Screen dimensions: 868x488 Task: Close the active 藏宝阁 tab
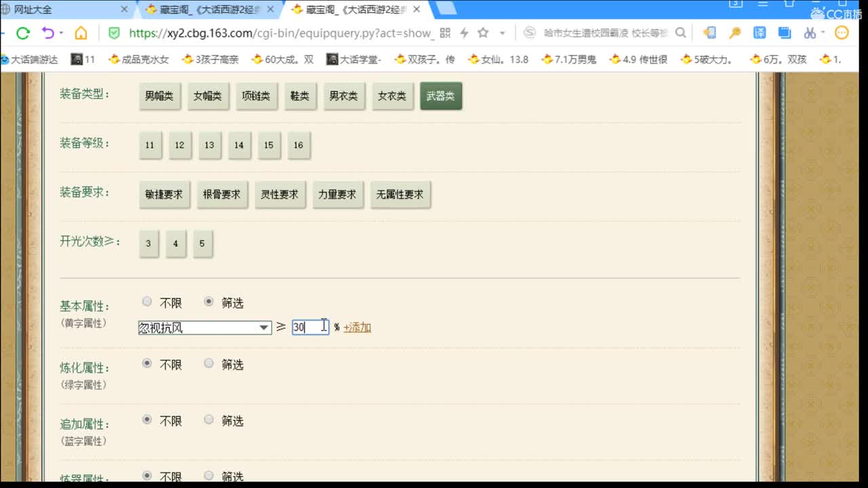(x=416, y=9)
